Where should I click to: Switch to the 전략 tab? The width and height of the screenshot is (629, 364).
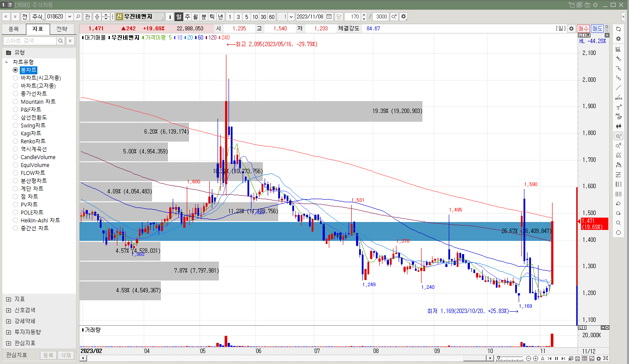tap(62, 29)
